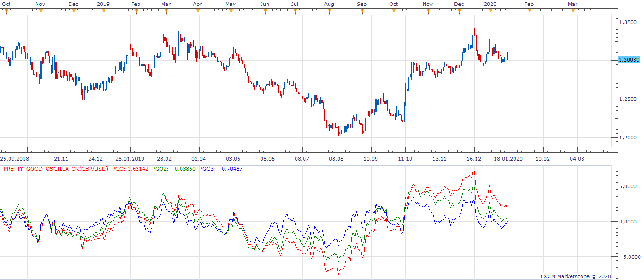Click the 24.12 date label
The image size is (644, 280).
point(95,159)
